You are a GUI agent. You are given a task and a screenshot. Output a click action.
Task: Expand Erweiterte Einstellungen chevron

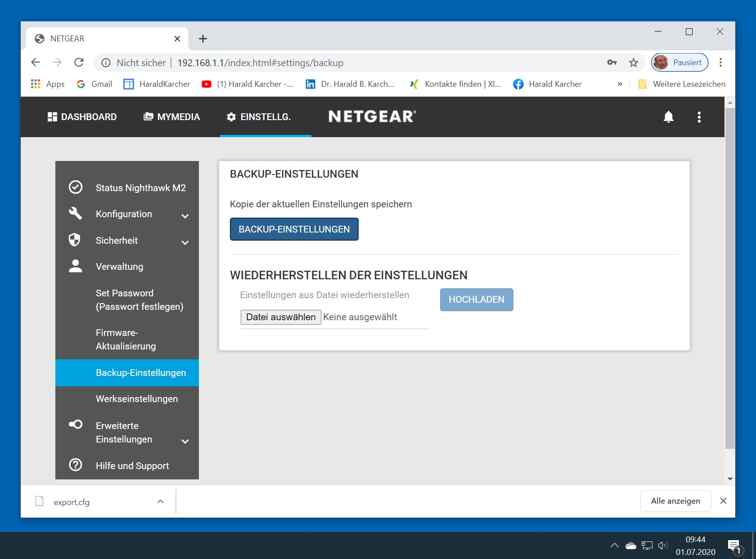[x=185, y=441]
